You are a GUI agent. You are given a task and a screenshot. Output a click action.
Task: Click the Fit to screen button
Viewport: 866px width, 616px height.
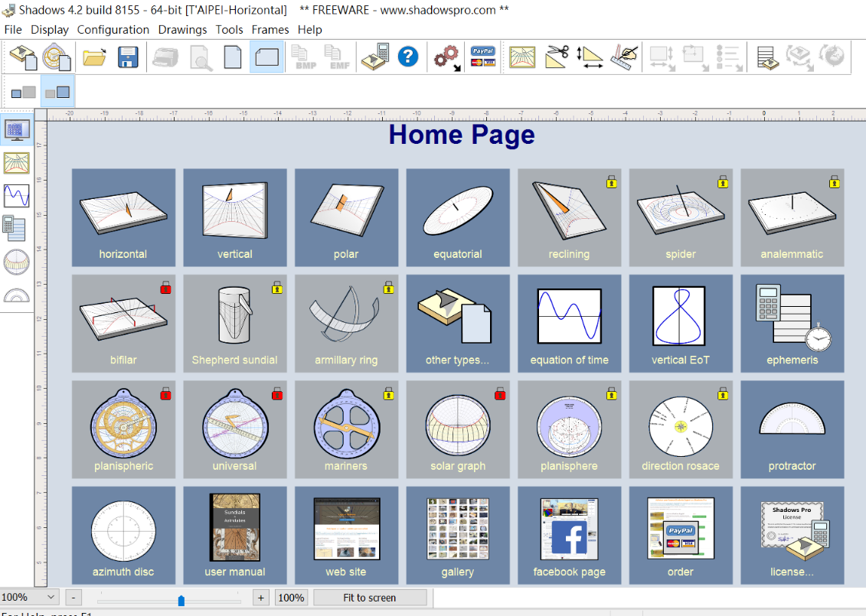tap(370, 598)
